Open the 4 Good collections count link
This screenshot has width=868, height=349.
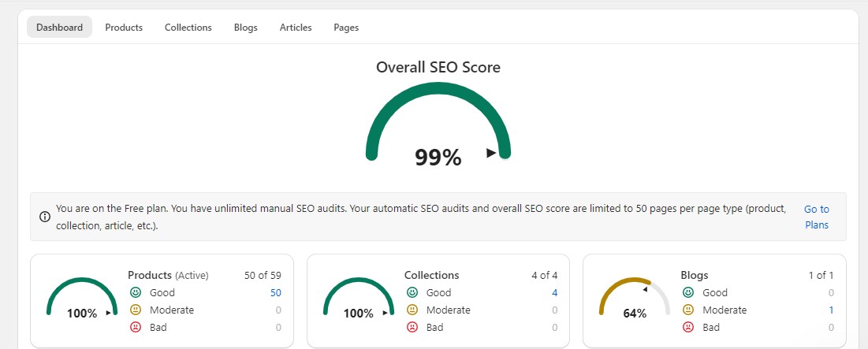pos(555,292)
